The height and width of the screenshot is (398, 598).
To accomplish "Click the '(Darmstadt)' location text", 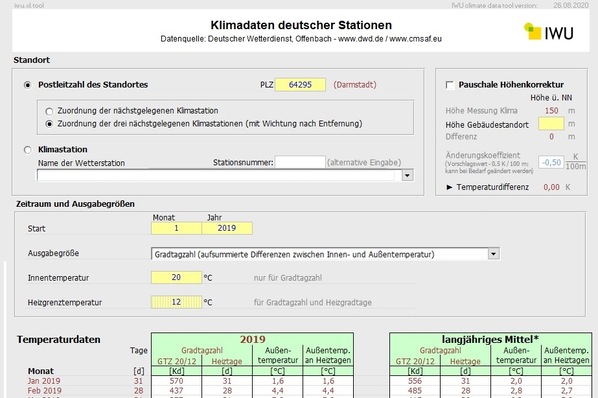I will point(355,85).
